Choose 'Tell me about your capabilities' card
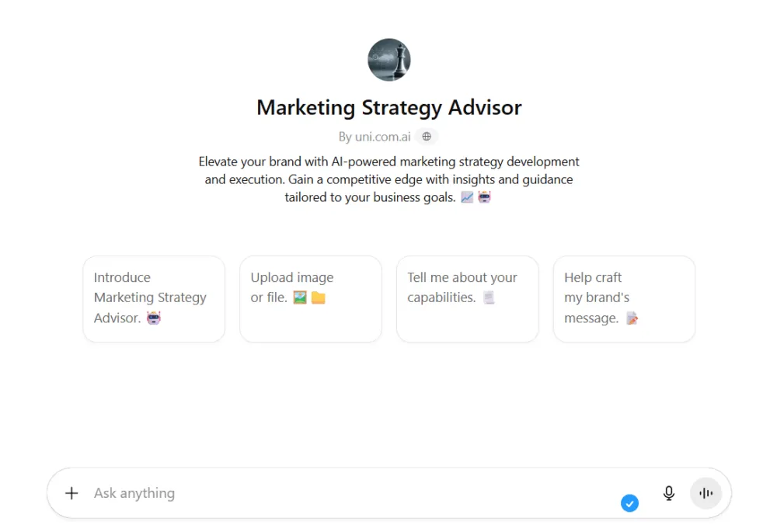Viewport: 777px width, 532px height. click(x=467, y=298)
